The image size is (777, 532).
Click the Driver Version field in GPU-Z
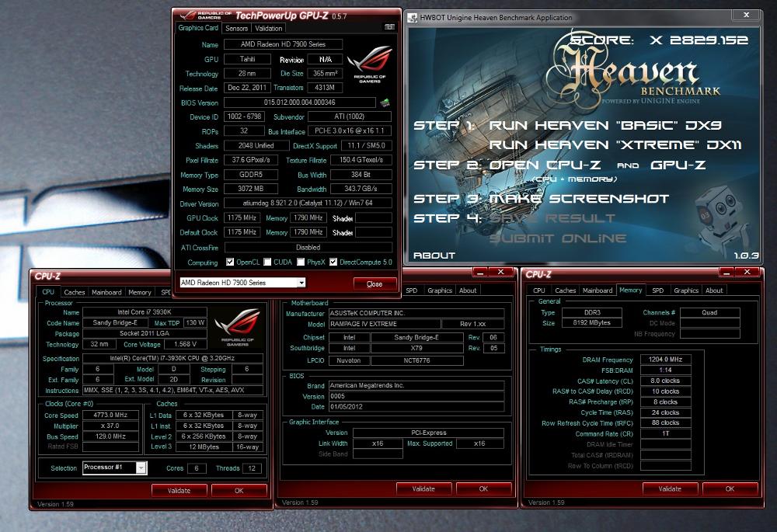(x=308, y=203)
